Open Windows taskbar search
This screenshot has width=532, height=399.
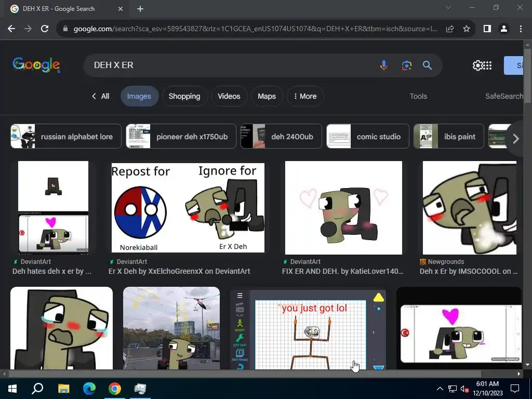click(x=37, y=389)
